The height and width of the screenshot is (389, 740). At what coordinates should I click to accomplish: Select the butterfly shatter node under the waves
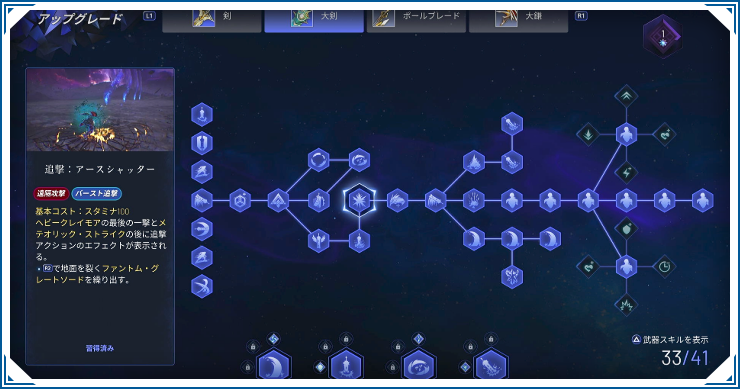click(512, 277)
